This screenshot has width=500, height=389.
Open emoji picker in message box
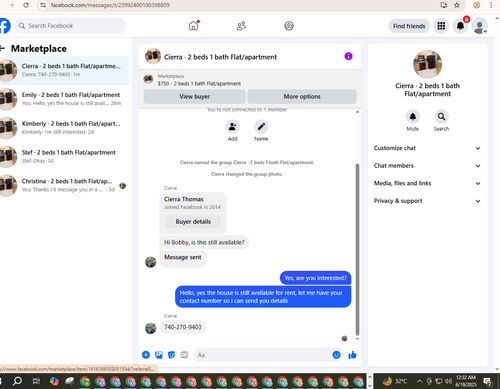click(336, 355)
